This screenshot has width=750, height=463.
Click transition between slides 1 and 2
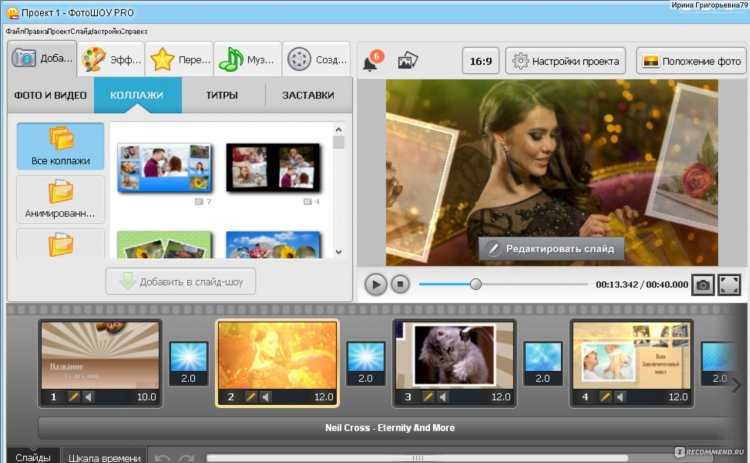(x=188, y=363)
